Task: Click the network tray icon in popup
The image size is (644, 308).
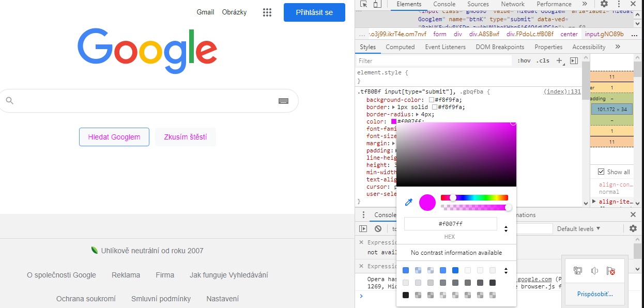Action: (x=578, y=271)
